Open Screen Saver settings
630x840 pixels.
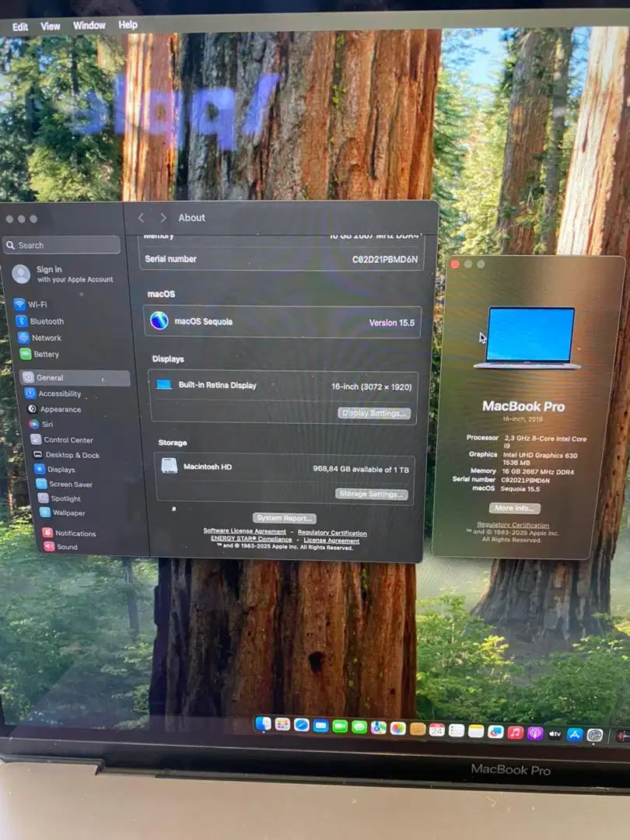click(x=65, y=485)
